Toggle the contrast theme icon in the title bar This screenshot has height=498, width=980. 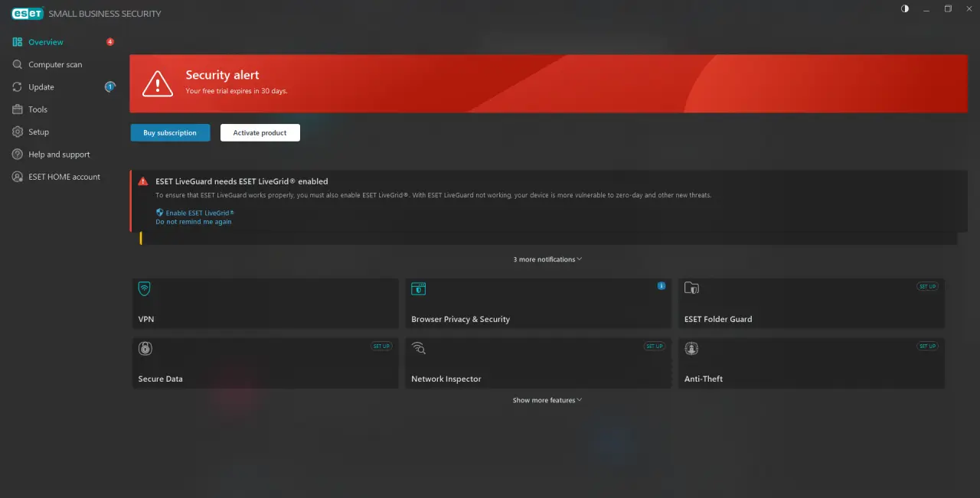905,9
